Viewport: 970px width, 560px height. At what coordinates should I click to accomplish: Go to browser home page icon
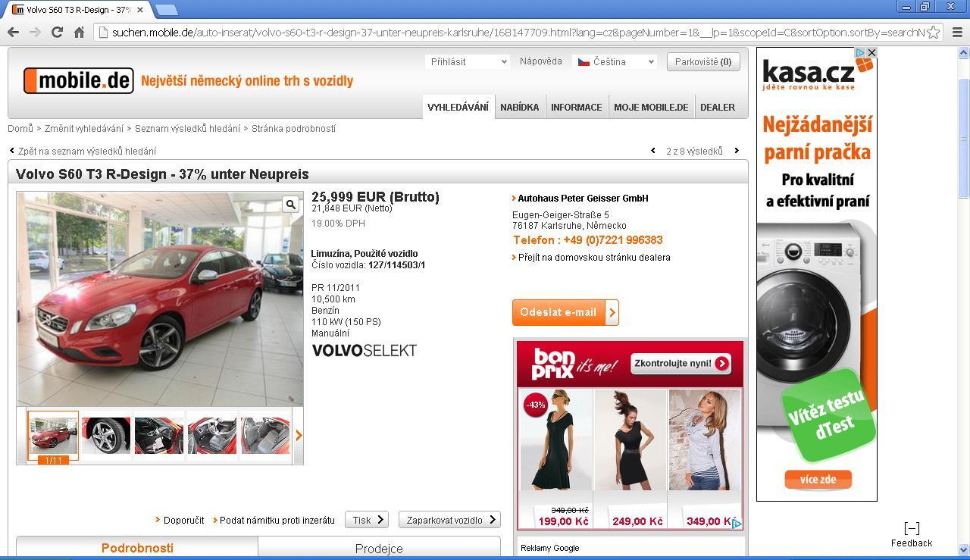click(79, 32)
